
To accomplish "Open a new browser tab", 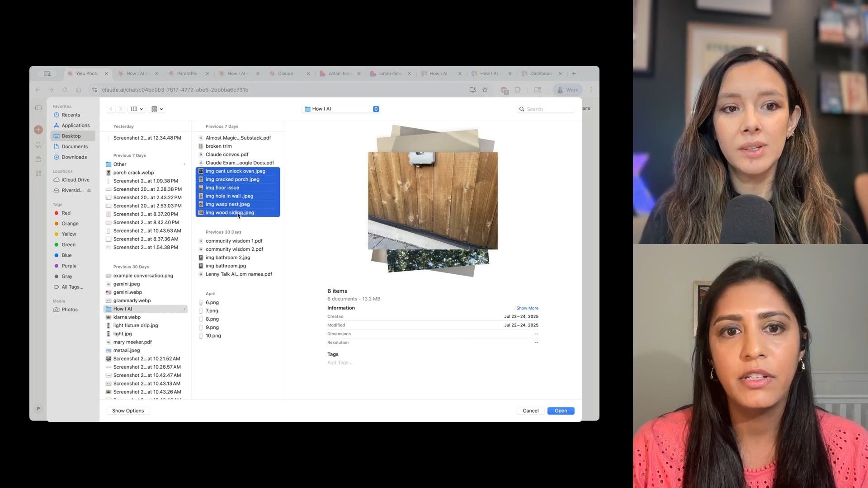I will (x=574, y=74).
